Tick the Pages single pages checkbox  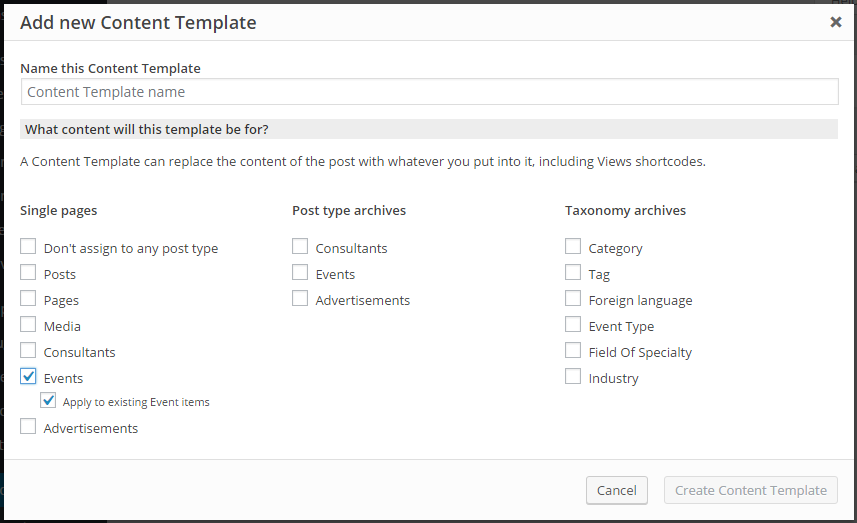[x=28, y=298]
